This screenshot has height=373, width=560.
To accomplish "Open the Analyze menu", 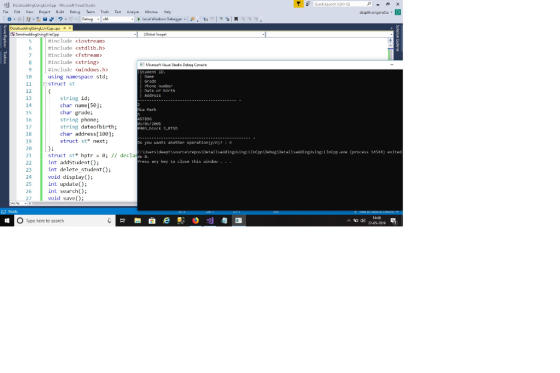I will click(133, 12).
